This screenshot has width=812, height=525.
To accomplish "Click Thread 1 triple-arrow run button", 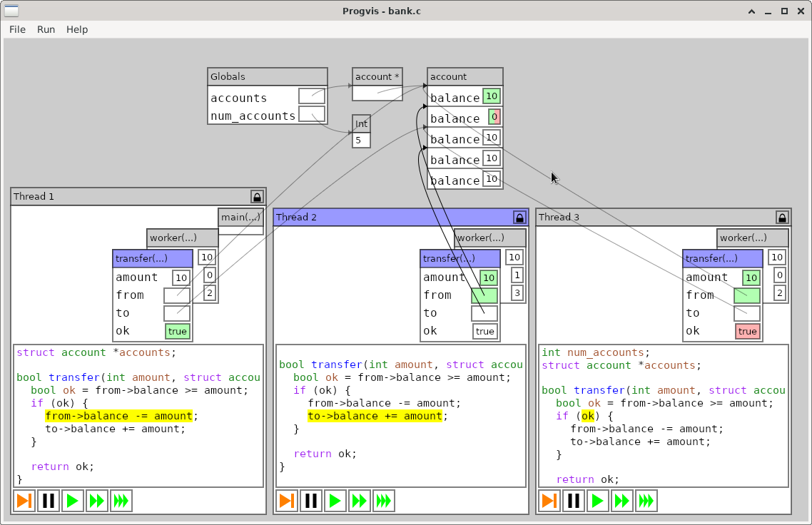I will point(121,501).
